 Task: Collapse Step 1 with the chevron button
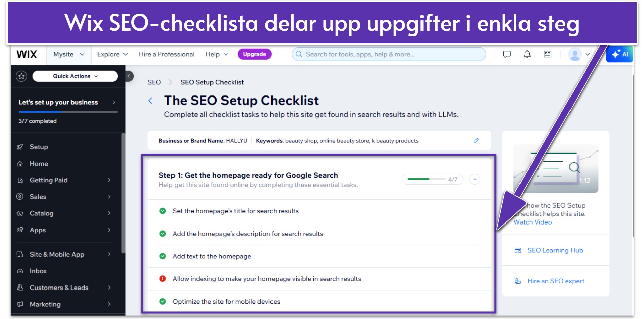point(475,179)
